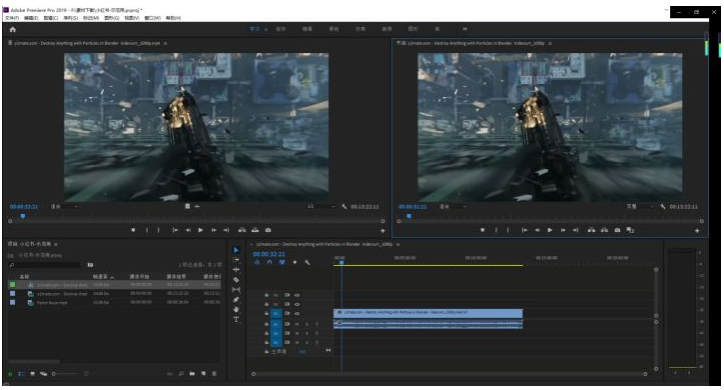This screenshot has height=390, width=724.
Task: Open Program monitor playback resolution dropdown
Action: tap(640, 206)
